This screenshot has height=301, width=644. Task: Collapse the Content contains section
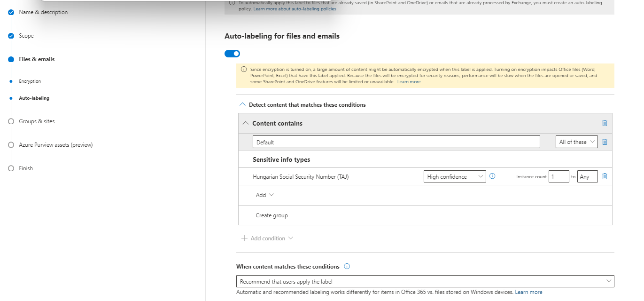point(246,123)
